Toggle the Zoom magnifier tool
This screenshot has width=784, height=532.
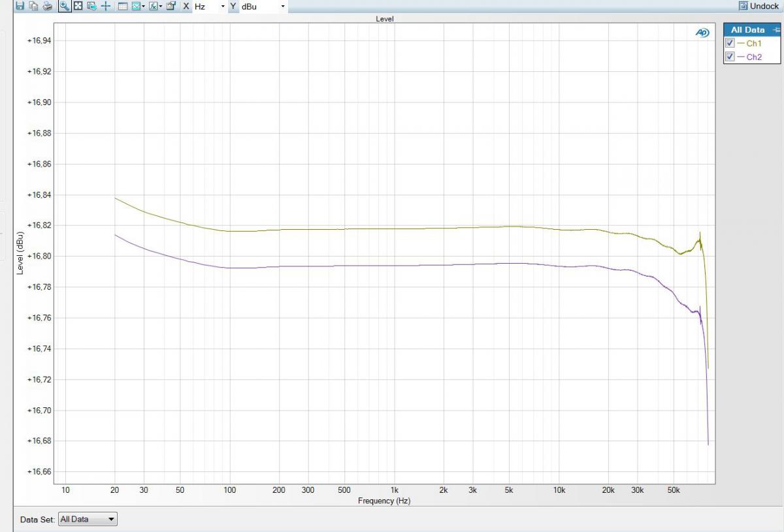pos(65,6)
